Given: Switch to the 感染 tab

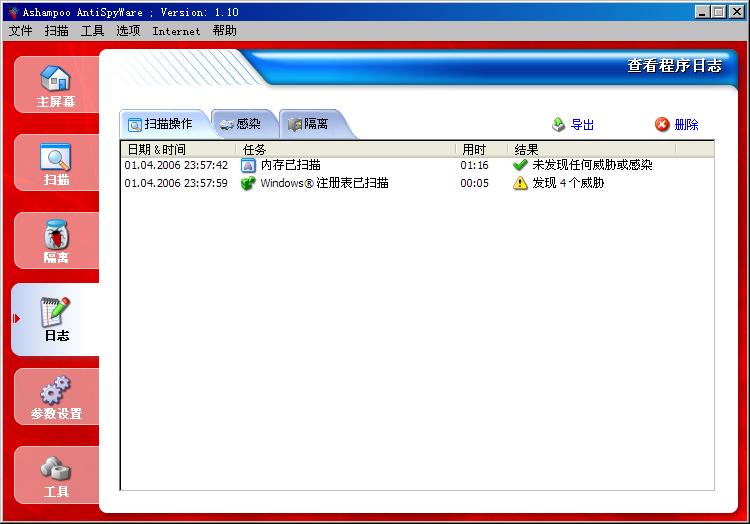Looking at the screenshot, I should click(x=244, y=124).
